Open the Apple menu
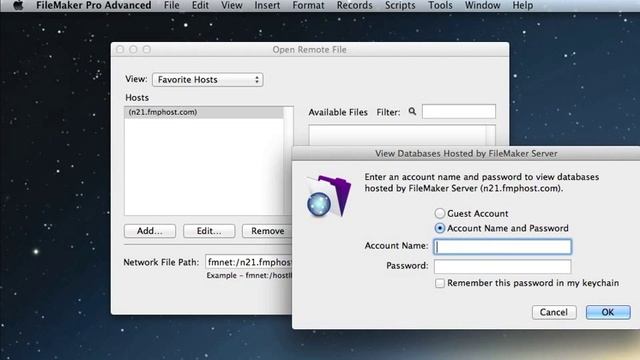The height and width of the screenshot is (360, 640). click(x=18, y=5)
